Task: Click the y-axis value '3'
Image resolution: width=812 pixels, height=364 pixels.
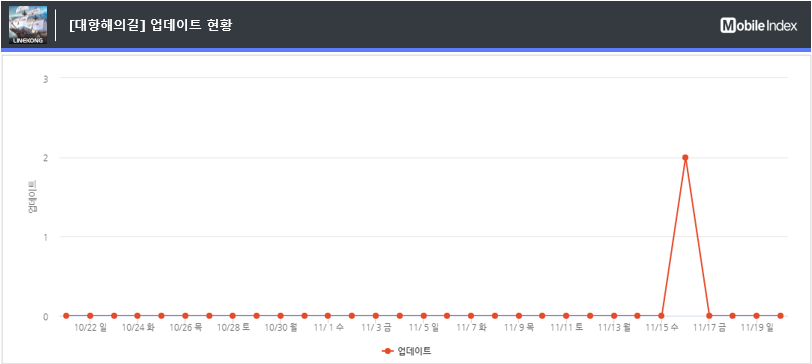Action: click(x=46, y=78)
